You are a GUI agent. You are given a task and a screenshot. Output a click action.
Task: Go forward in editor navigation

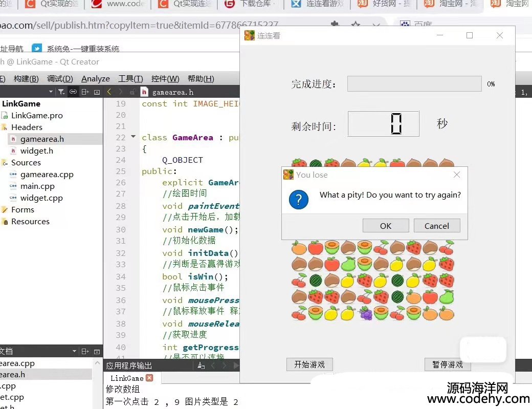(x=120, y=92)
